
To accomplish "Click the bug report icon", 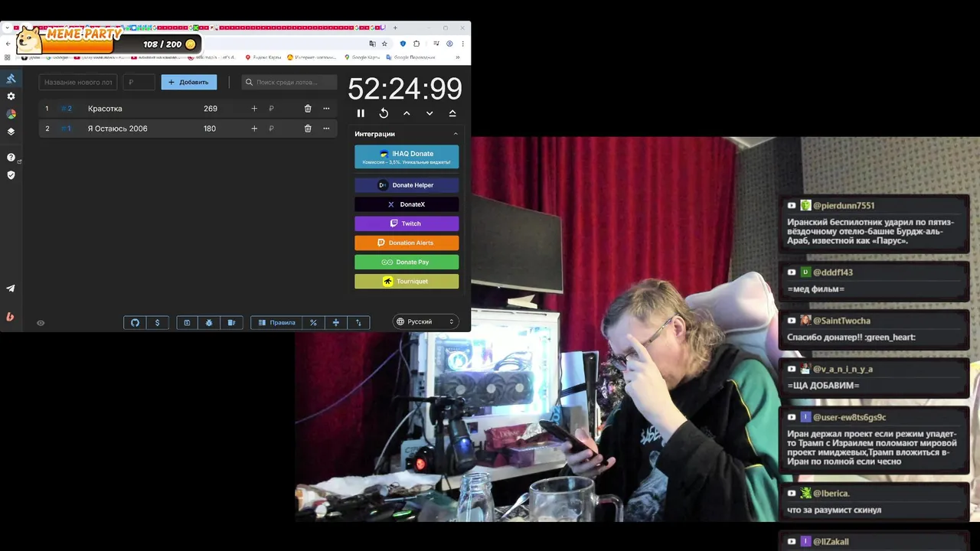I will pyautogui.click(x=209, y=323).
